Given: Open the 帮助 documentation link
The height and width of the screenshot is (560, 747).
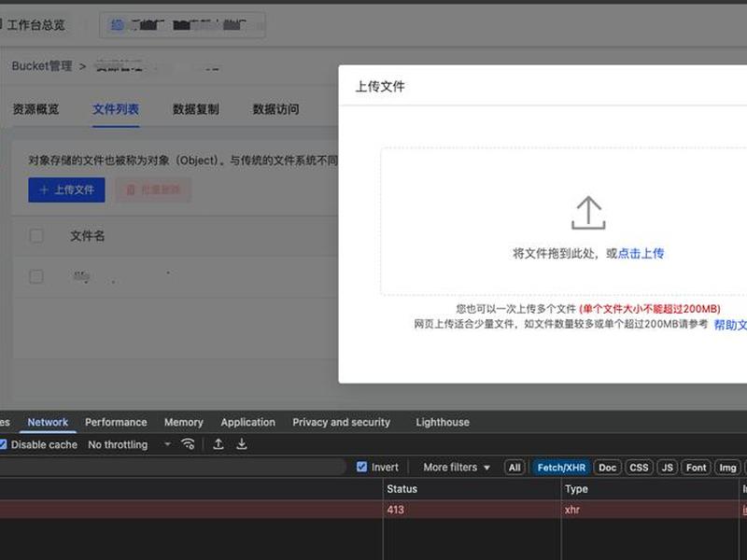Looking at the screenshot, I should pos(730,325).
